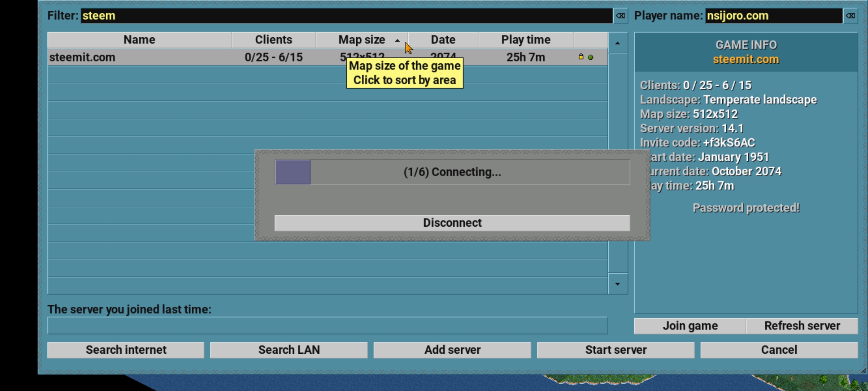868x391 pixels.
Task: Click the 0/25 - 6/15 clients cell
Action: point(273,57)
